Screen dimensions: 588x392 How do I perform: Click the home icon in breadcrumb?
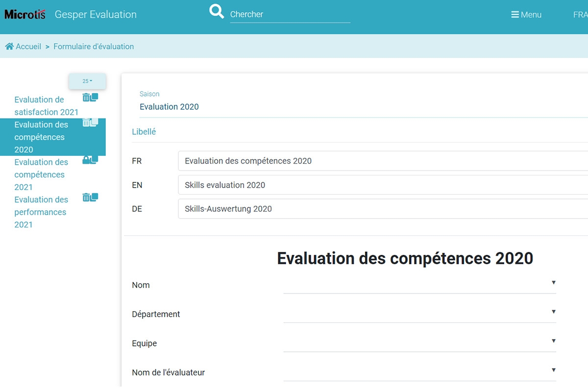[9, 47]
